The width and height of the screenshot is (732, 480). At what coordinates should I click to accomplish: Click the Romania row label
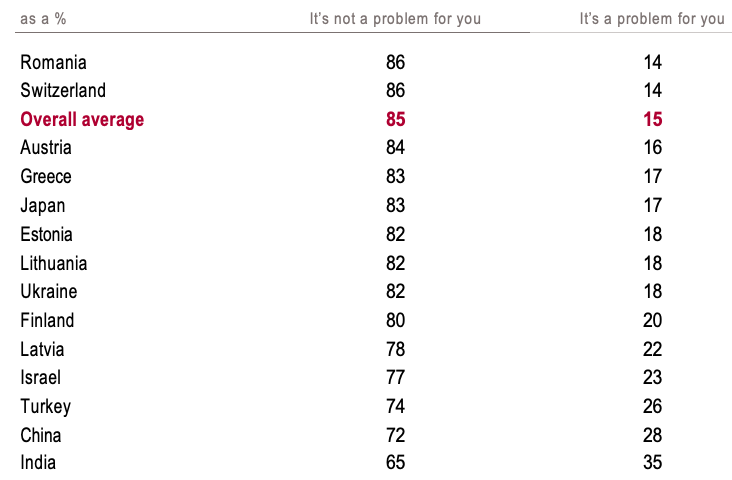[x=53, y=62]
